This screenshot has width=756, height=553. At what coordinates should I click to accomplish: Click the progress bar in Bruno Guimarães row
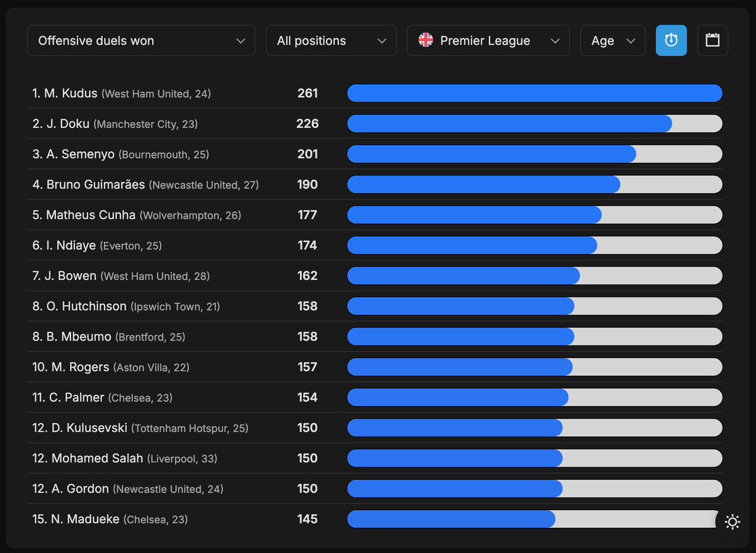coord(534,184)
